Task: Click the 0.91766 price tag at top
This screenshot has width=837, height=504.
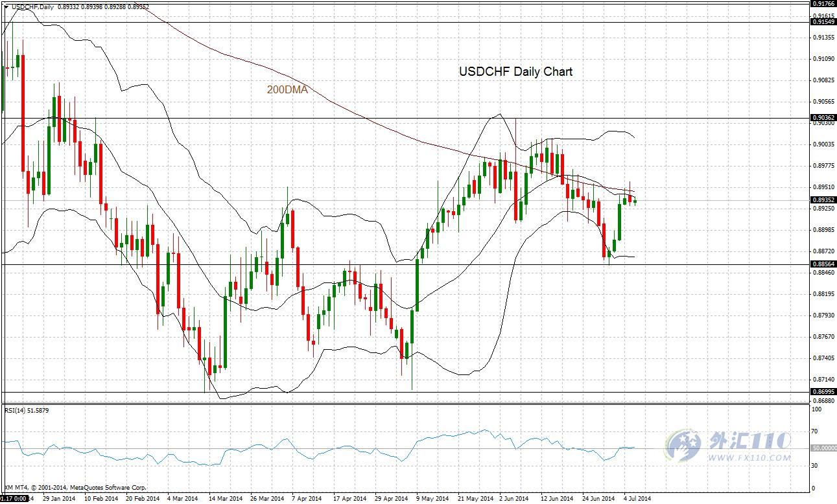Action: click(x=823, y=3)
